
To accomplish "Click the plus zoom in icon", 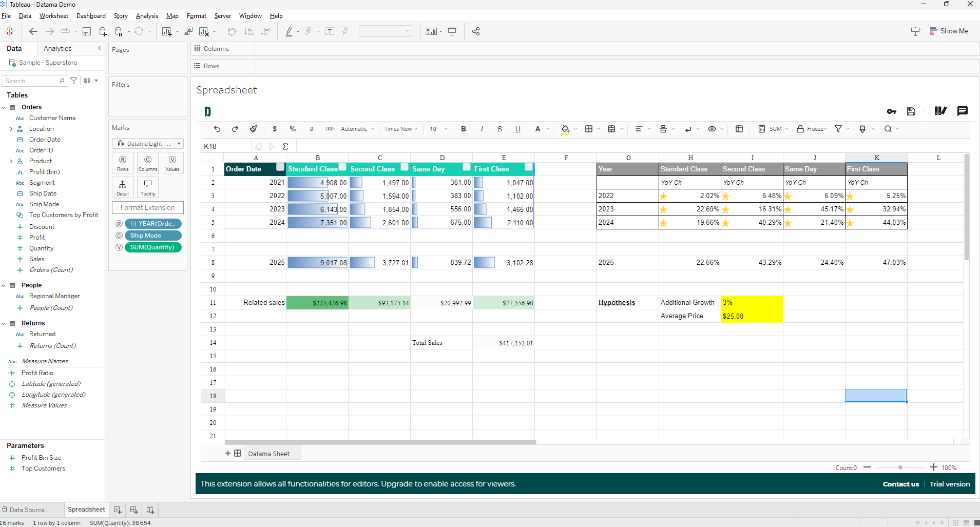I will pyautogui.click(x=934, y=467).
